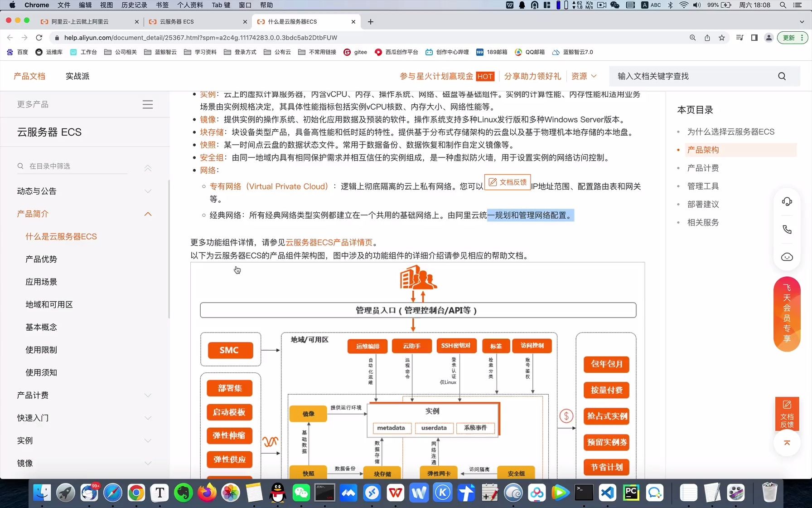Expand the 产品计费 sidebar section
The height and width of the screenshot is (508, 812).
(x=148, y=396)
